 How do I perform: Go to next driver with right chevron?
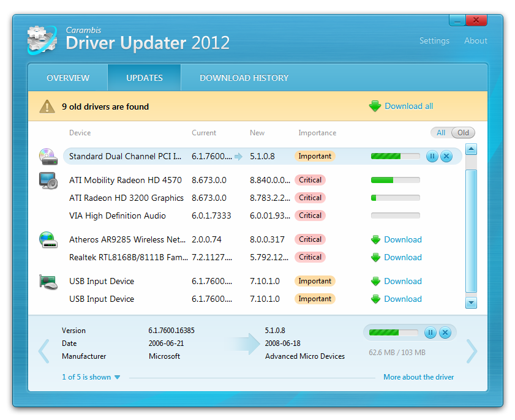pos(472,351)
